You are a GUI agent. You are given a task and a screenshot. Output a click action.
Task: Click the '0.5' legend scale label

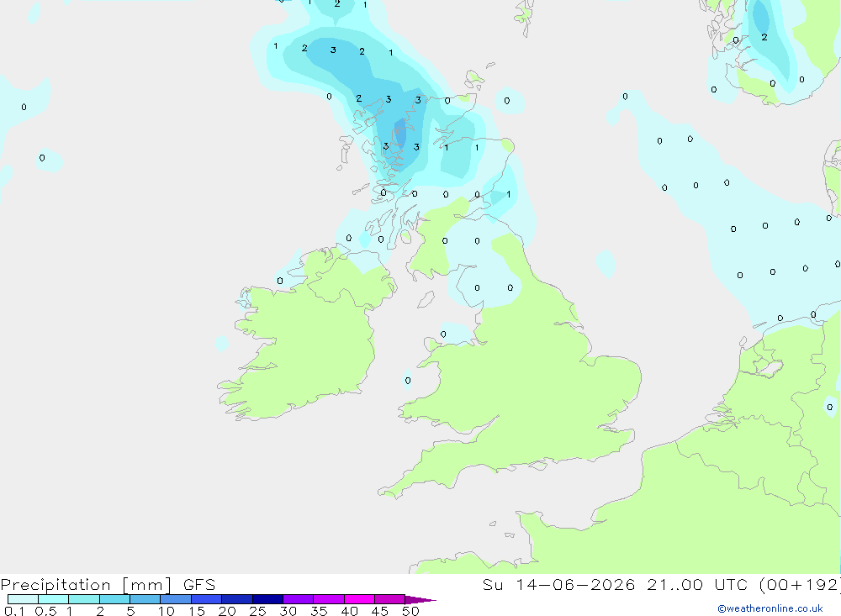[x=45, y=611]
